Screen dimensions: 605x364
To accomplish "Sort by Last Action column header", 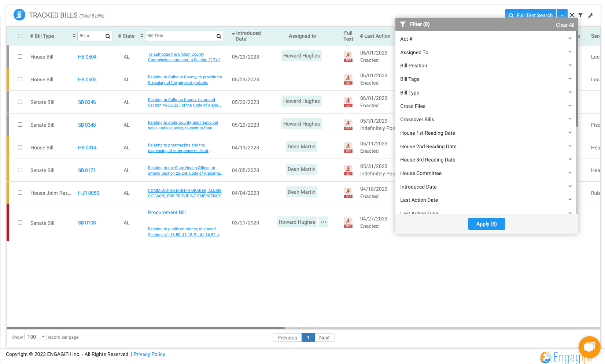I will pyautogui.click(x=375, y=36).
